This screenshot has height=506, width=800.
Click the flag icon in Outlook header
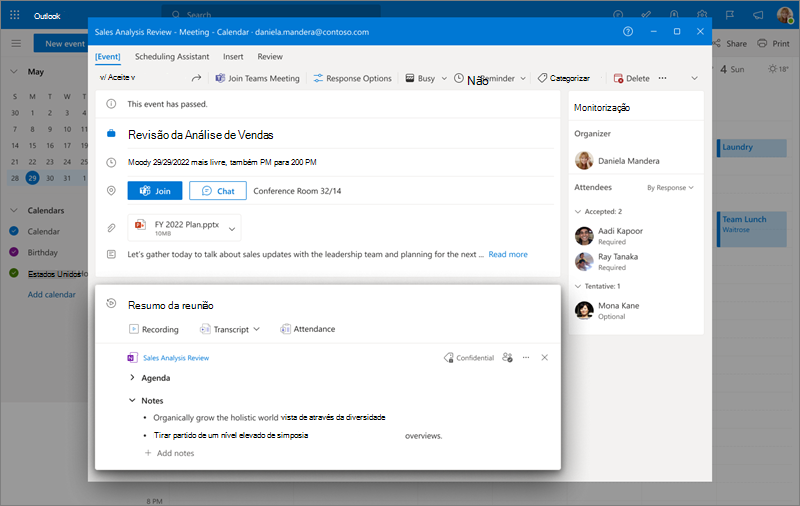click(x=730, y=15)
